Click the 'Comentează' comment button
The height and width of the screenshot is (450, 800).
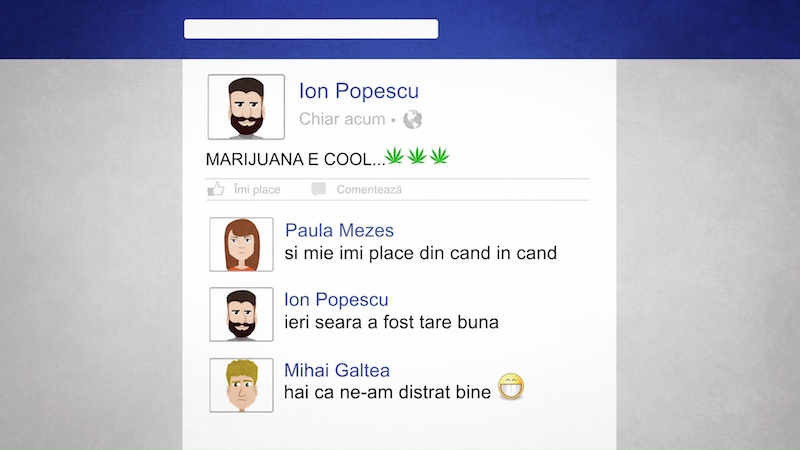pos(369,189)
